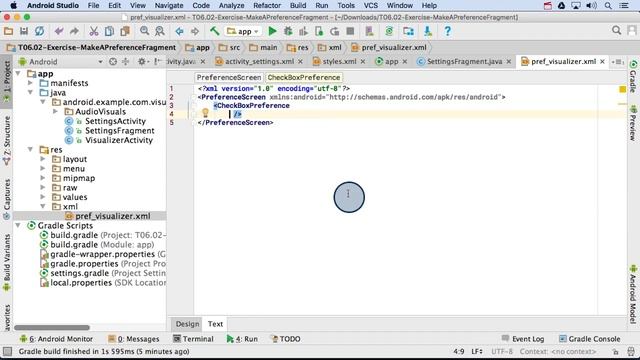This screenshot has height=360, width=640.
Task: Expand the AudioVisuals package
Action: pyautogui.click(x=55, y=111)
